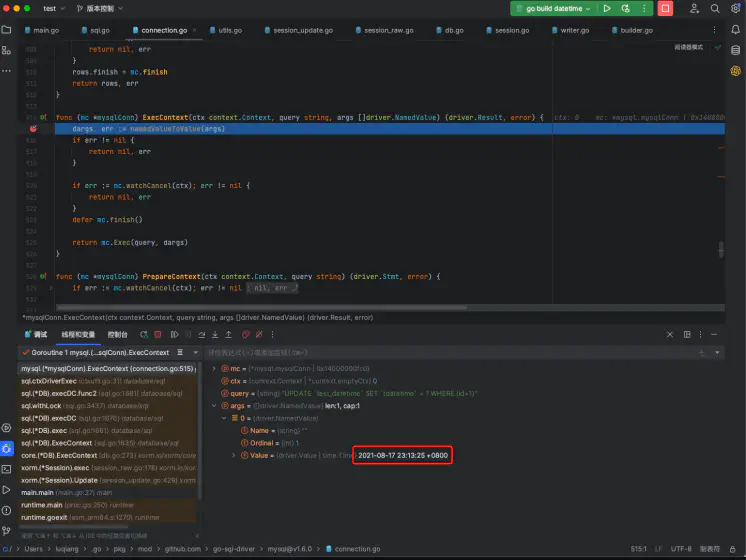
Task: Open the code with me user icon
Action: (x=694, y=8)
